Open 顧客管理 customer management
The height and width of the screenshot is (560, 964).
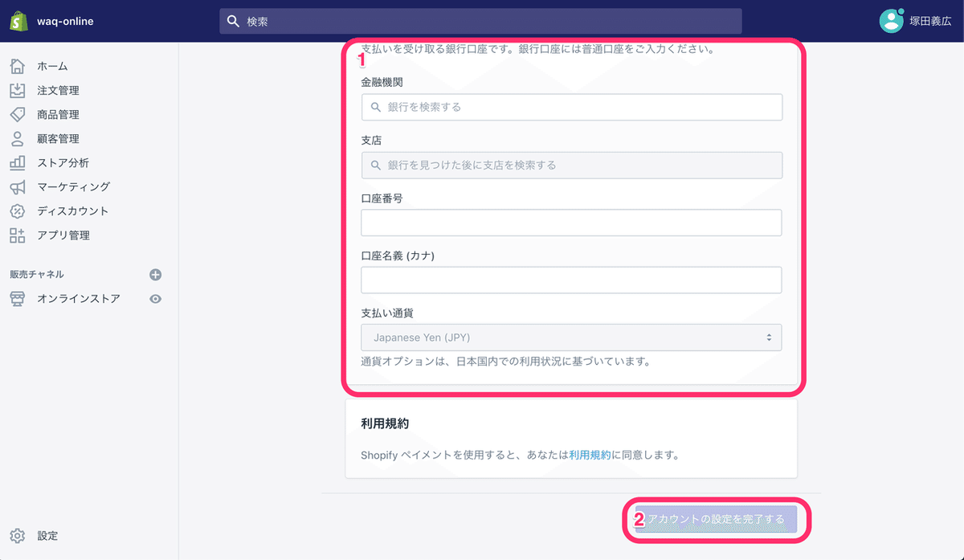pyautogui.click(x=56, y=138)
